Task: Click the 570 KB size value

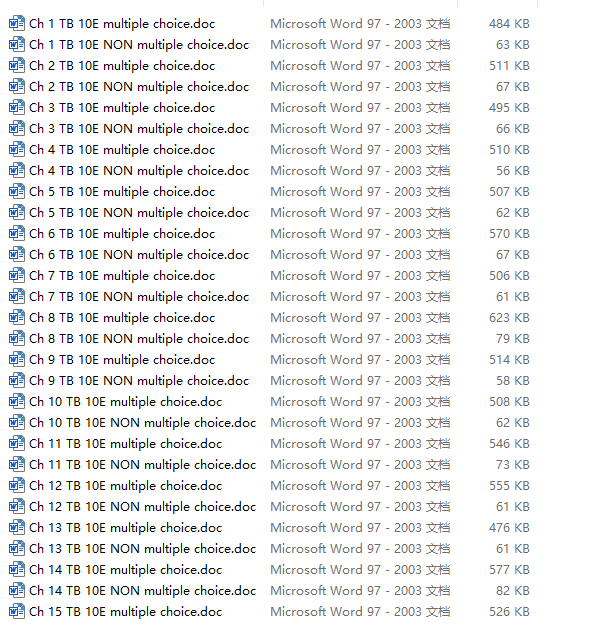Action: tap(509, 234)
